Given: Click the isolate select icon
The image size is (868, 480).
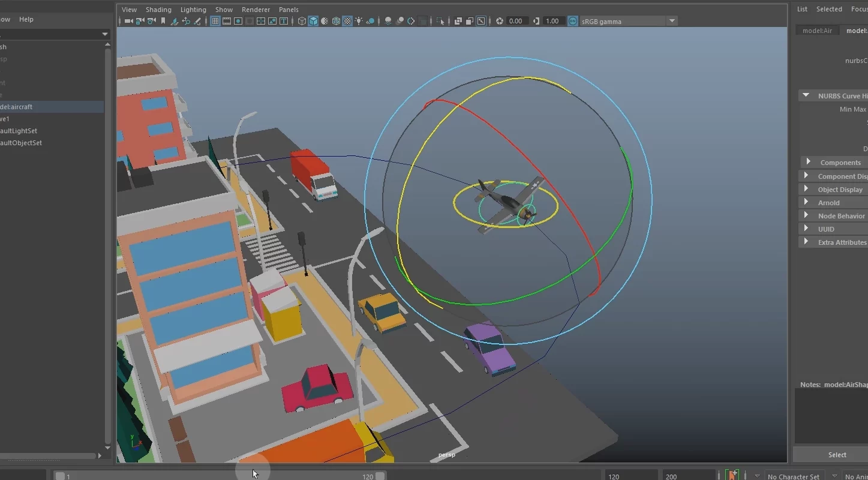Looking at the screenshot, I should pyautogui.click(x=440, y=21).
